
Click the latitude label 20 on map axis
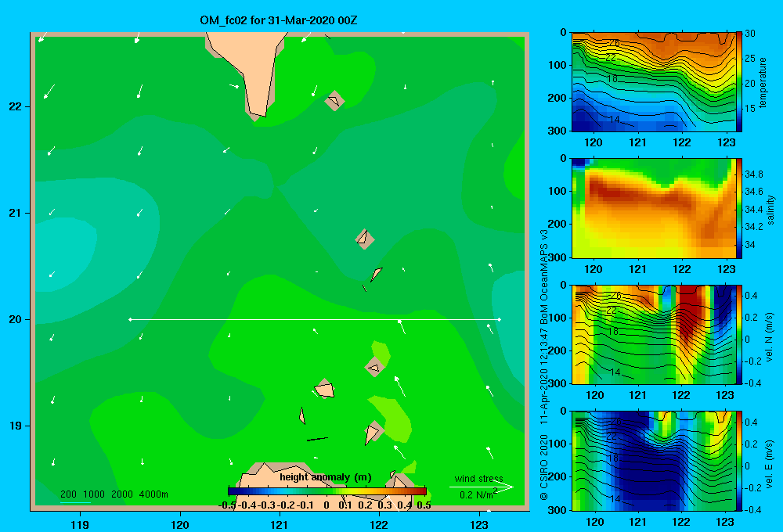click(15, 319)
